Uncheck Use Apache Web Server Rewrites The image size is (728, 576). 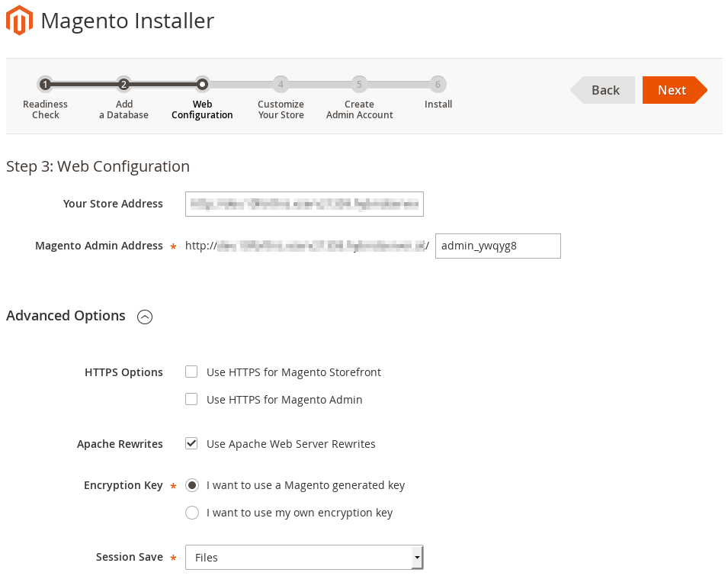click(x=191, y=443)
